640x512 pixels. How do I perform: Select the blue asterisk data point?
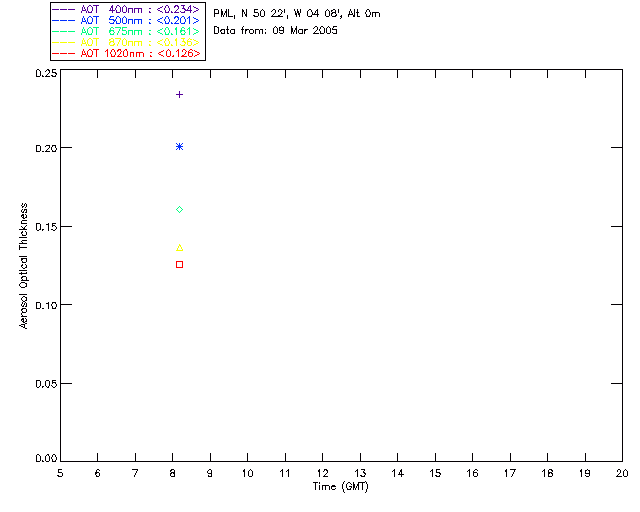pyautogui.click(x=179, y=146)
